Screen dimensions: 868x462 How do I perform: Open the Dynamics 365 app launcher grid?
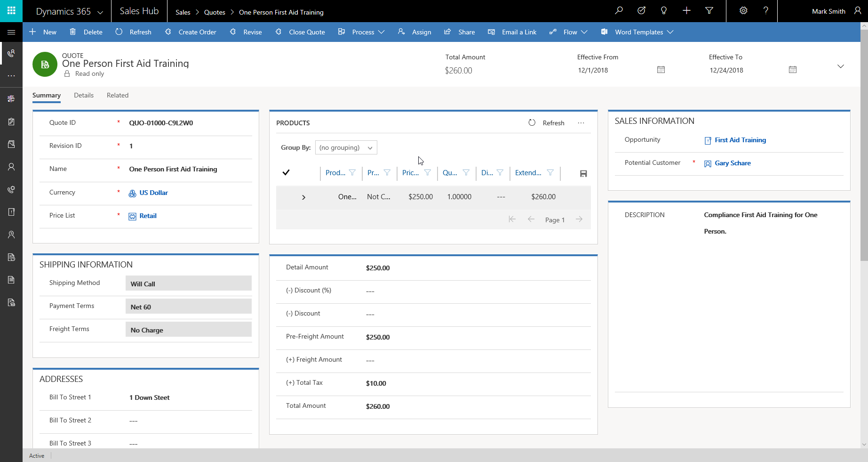[11, 11]
